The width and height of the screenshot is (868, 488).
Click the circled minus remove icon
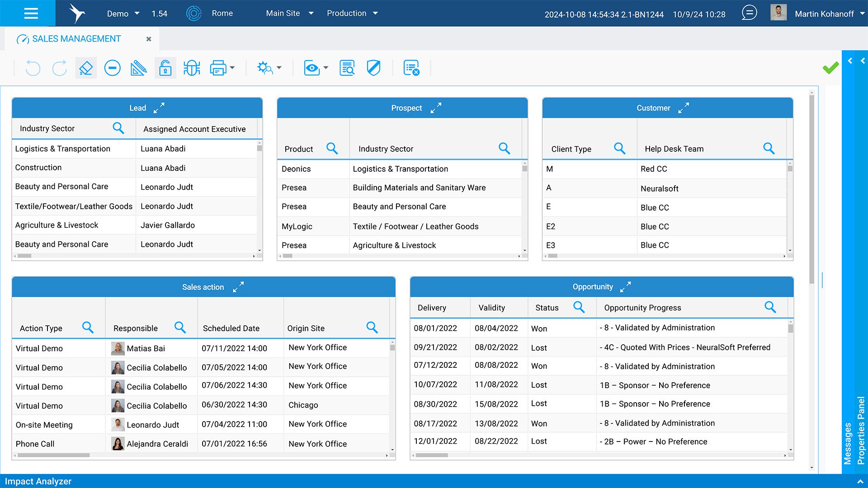tap(112, 68)
